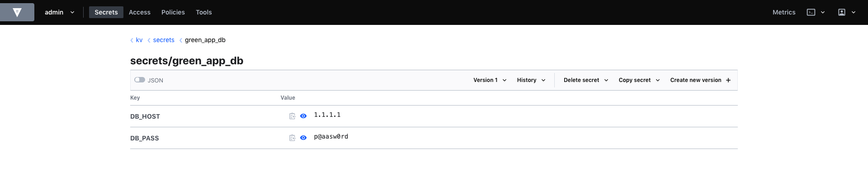Copy the DB_HOST value to clipboard
This screenshot has width=868, height=178.
tap(292, 116)
